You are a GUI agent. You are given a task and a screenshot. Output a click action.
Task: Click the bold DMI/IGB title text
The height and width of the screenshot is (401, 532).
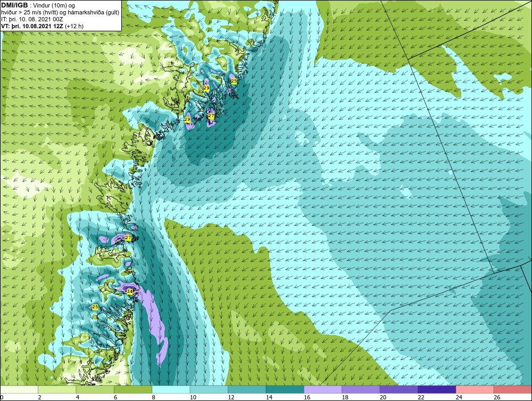point(14,5)
